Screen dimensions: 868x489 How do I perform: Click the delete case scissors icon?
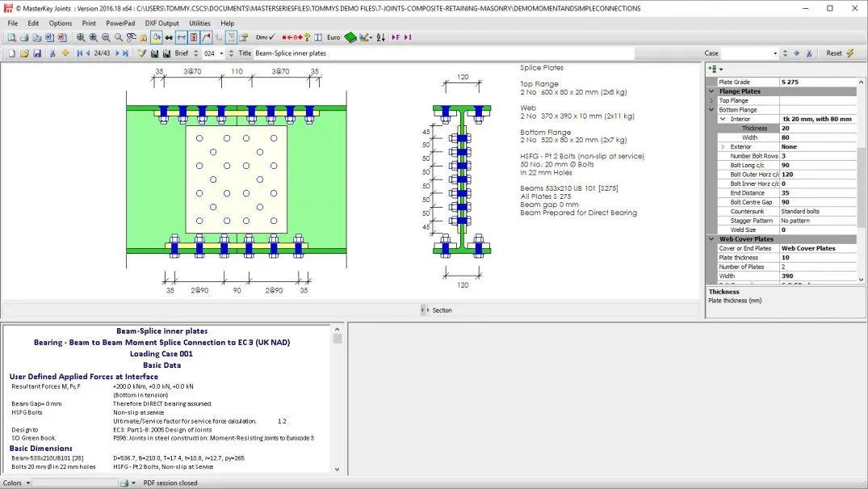[x=809, y=53]
